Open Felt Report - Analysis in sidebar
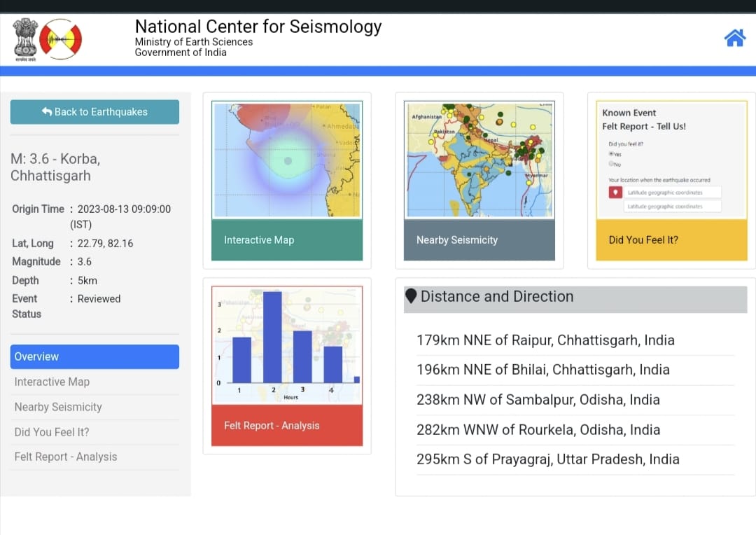 point(66,457)
